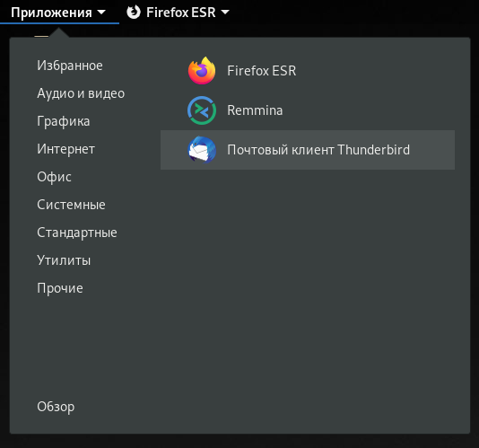Open the Аудио и видео category
The width and height of the screenshot is (479, 448).
(x=81, y=93)
